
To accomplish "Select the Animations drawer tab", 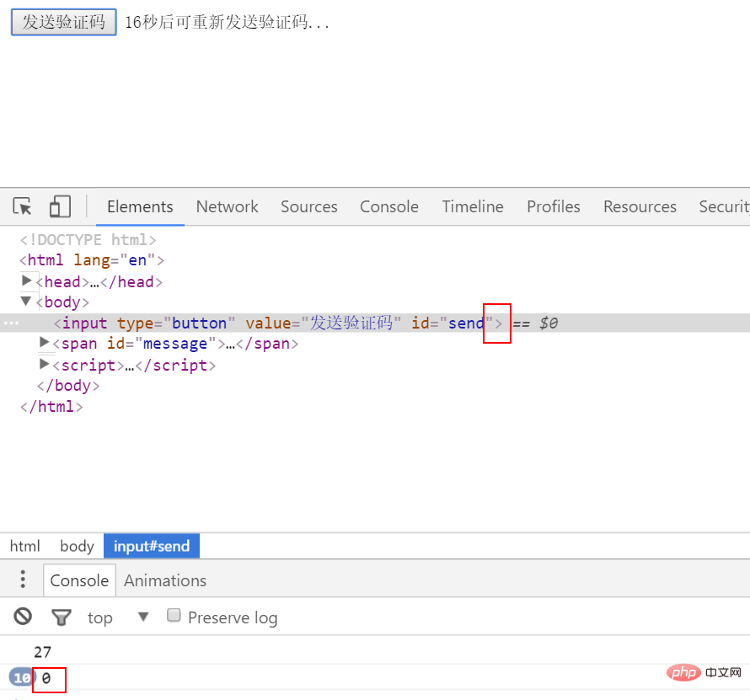I will tap(165, 580).
